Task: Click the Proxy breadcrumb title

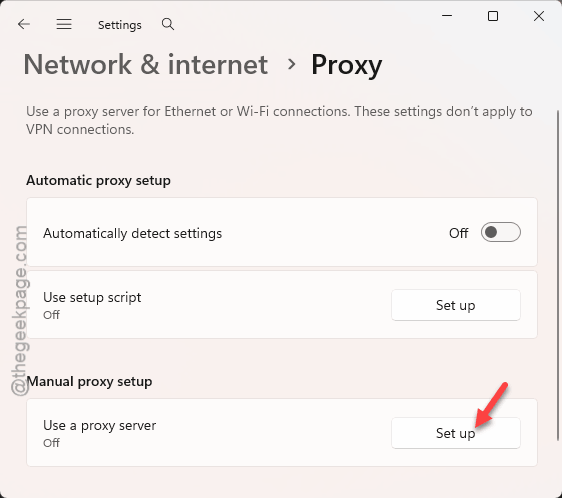Action: pos(346,66)
